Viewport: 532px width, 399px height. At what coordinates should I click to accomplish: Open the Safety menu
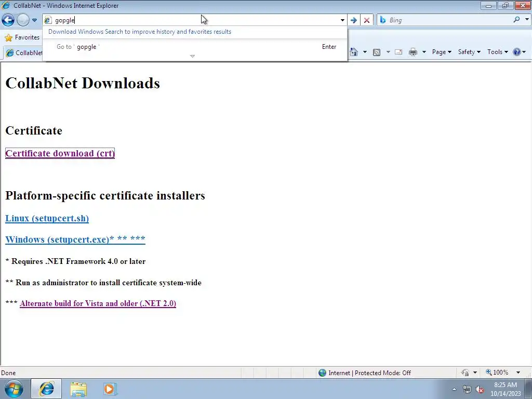point(469,52)
